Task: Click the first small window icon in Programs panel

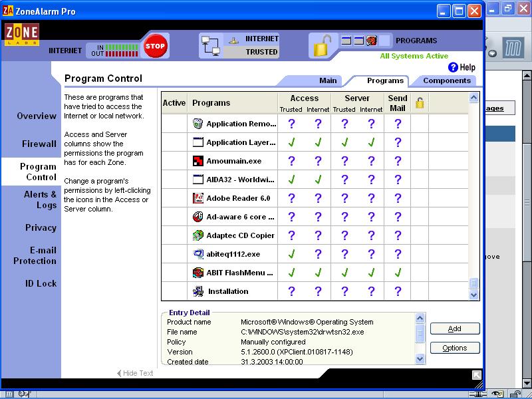Action: (x=346, y=41)
